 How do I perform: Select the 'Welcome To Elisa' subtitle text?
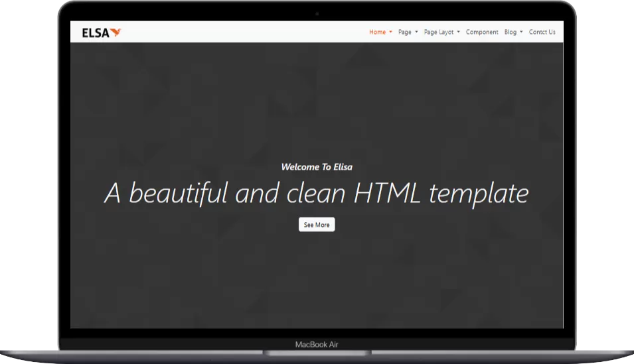click(x=317, y=167)
